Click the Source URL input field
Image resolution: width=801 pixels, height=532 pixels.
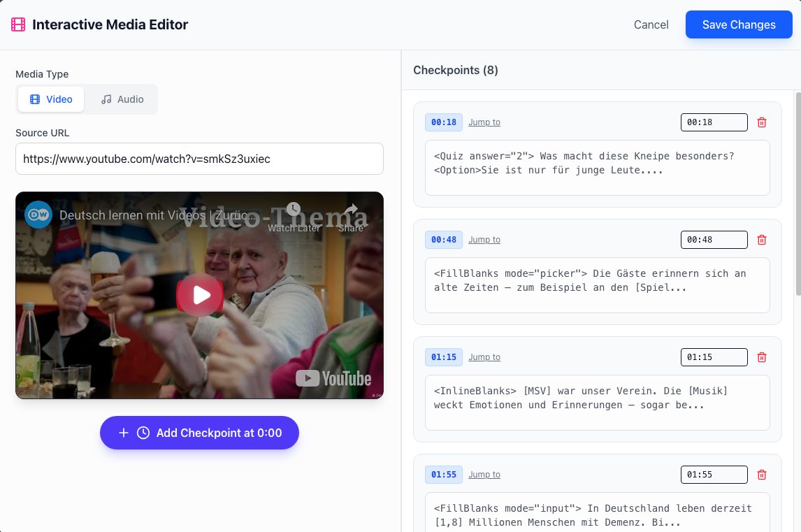199,159
